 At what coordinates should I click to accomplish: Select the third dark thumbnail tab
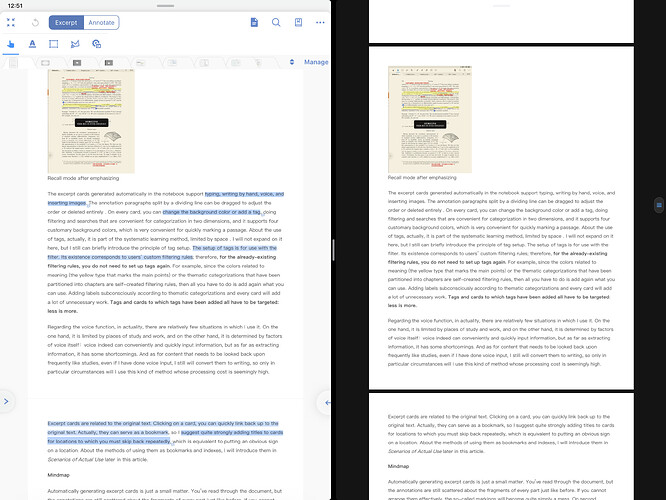(77, 63)
